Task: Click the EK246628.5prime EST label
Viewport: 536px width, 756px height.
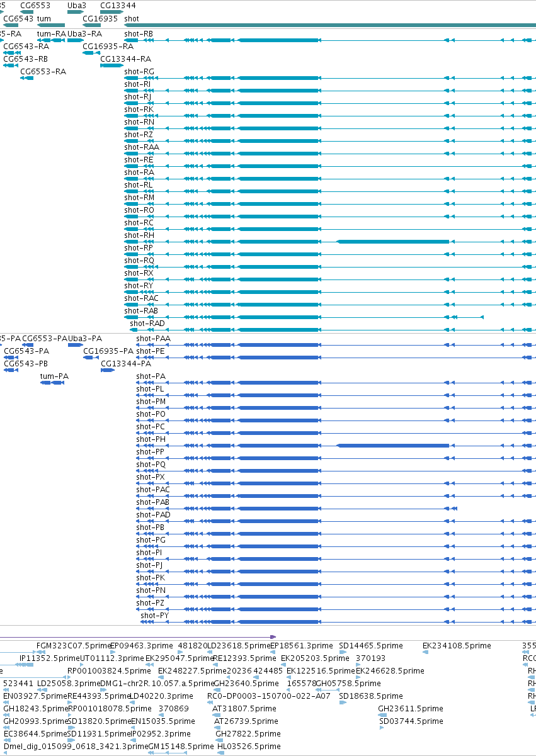Action: coord(391,670)
